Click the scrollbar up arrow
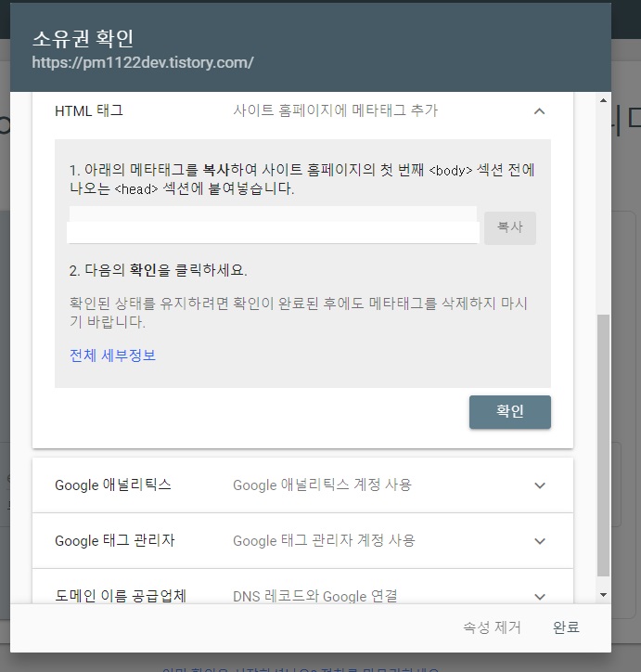The width and height of the screenshot is (641, 672). [x=603, y=100]
